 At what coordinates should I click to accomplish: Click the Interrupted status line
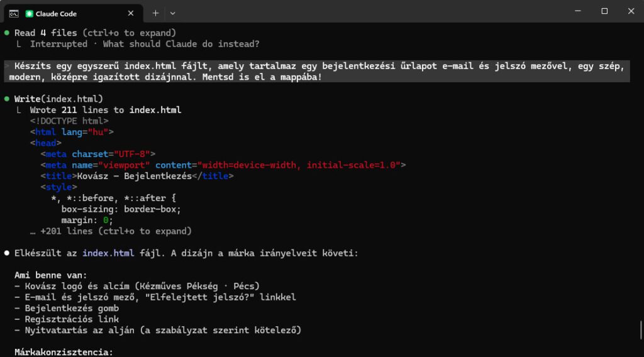pos(145,44)
